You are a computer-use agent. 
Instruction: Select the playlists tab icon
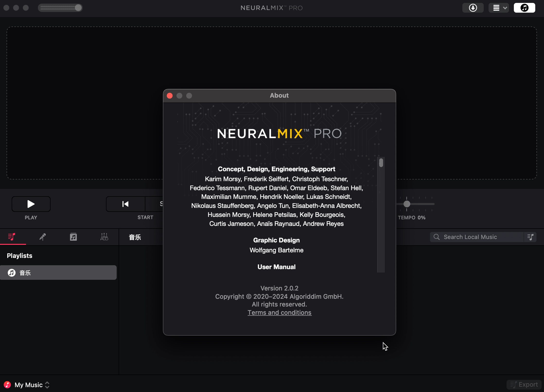12,237
